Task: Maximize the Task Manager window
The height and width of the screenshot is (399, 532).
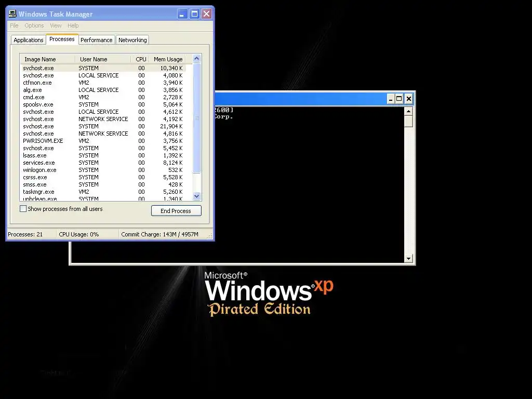Action: pos(194,14)
